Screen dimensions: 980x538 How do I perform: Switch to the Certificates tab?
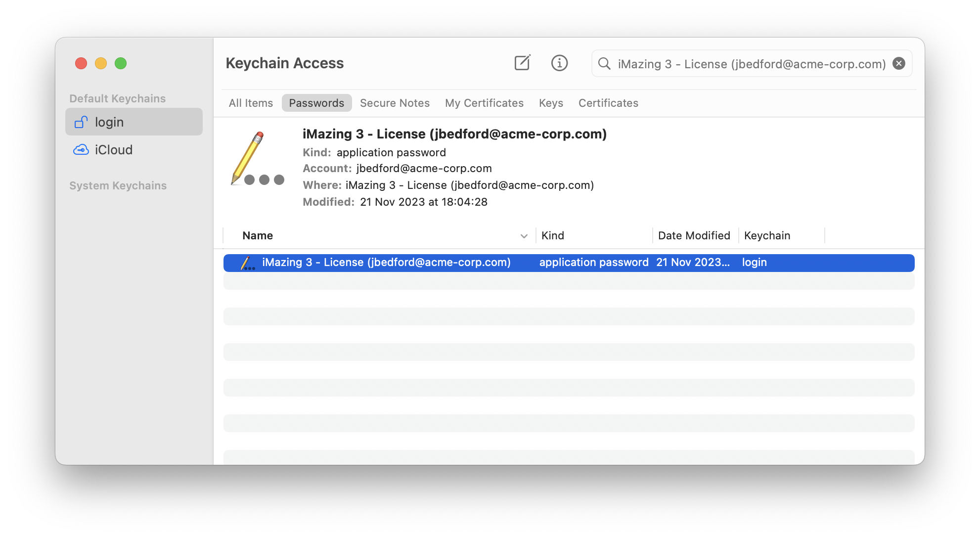click(608, 103)
